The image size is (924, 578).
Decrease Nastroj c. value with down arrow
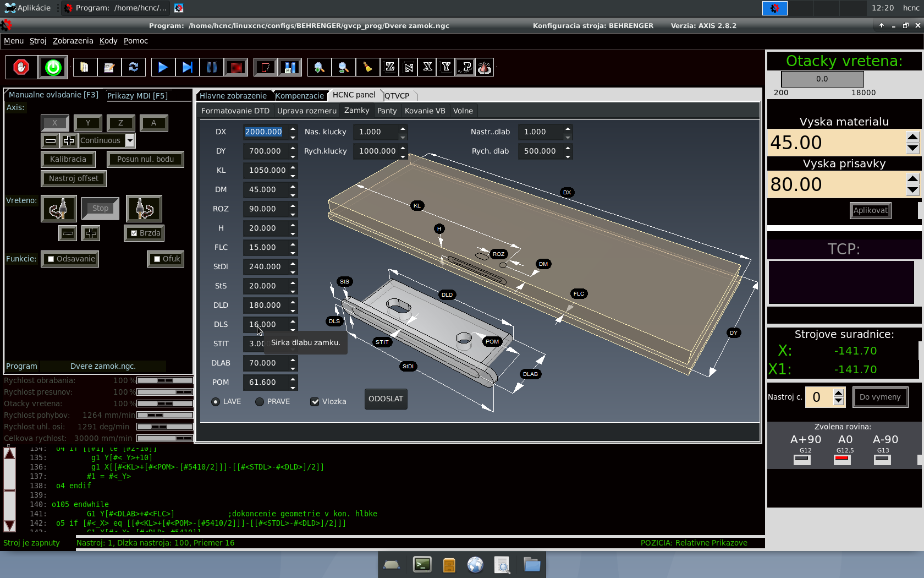pos(838,401)
